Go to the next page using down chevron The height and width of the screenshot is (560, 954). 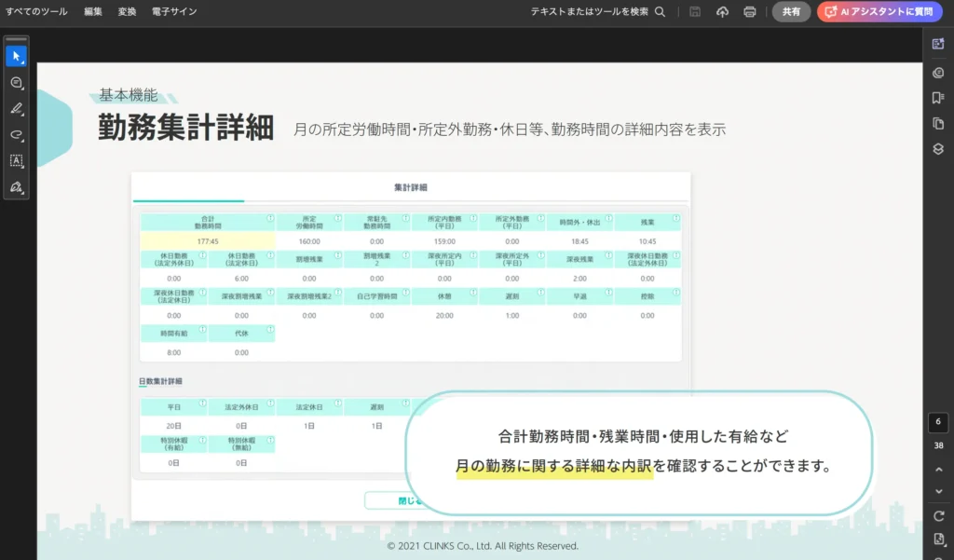(938, 491)
